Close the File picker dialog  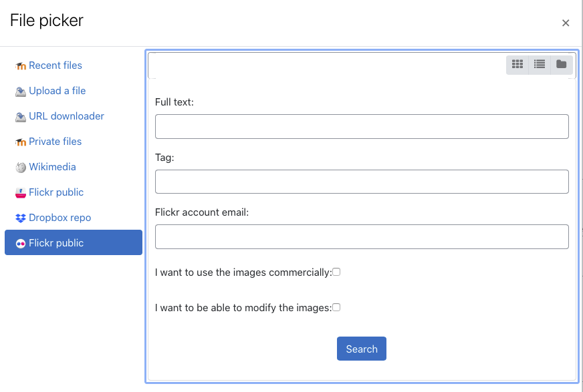tap(566, 23)
